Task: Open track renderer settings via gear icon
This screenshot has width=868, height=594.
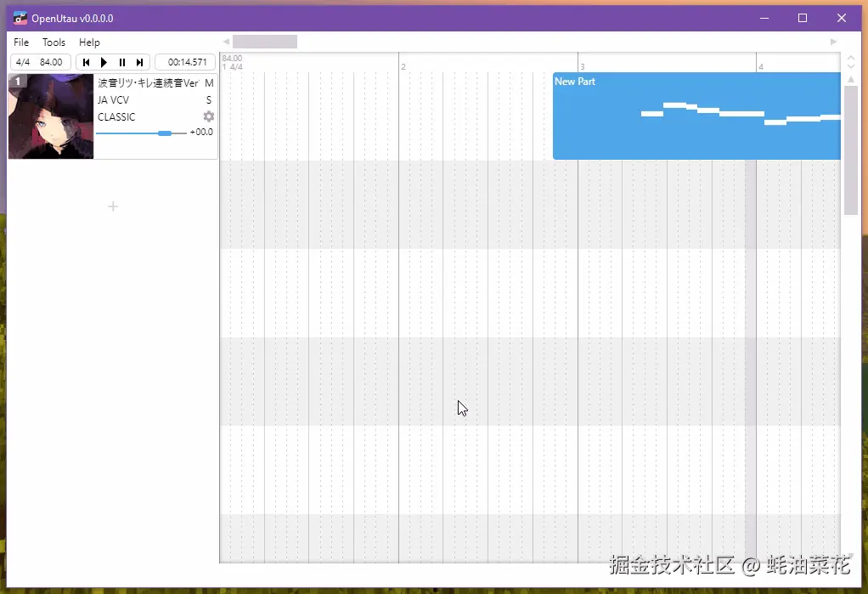Action: pyautogui.click(x=208, y=117)
